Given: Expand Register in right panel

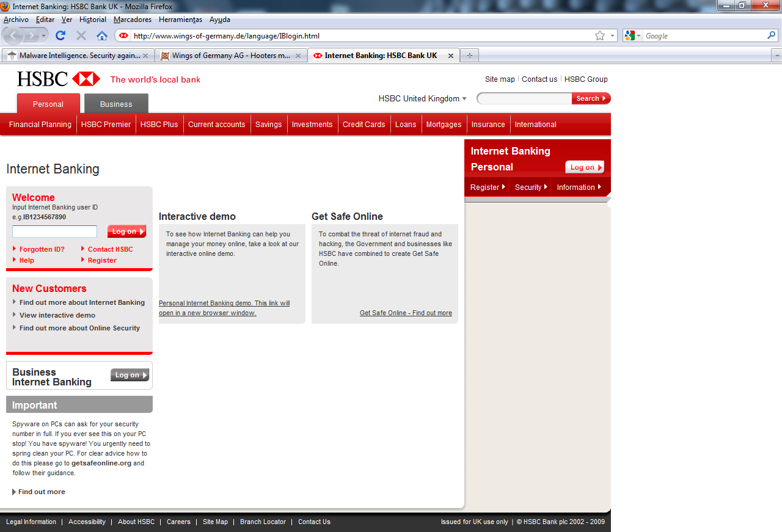Looking at the screenshot, I should click(x=488, y=187).
